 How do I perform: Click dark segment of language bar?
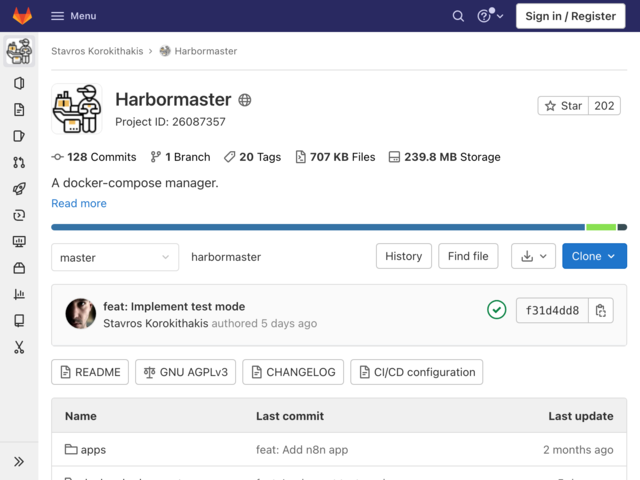coord(622,227)
